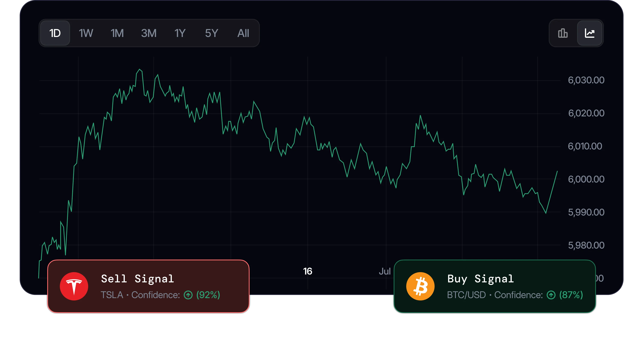The width and height of the screenshot is (644, 339).
Task: Click the Tesla logo icon
Action: [74, 286]
